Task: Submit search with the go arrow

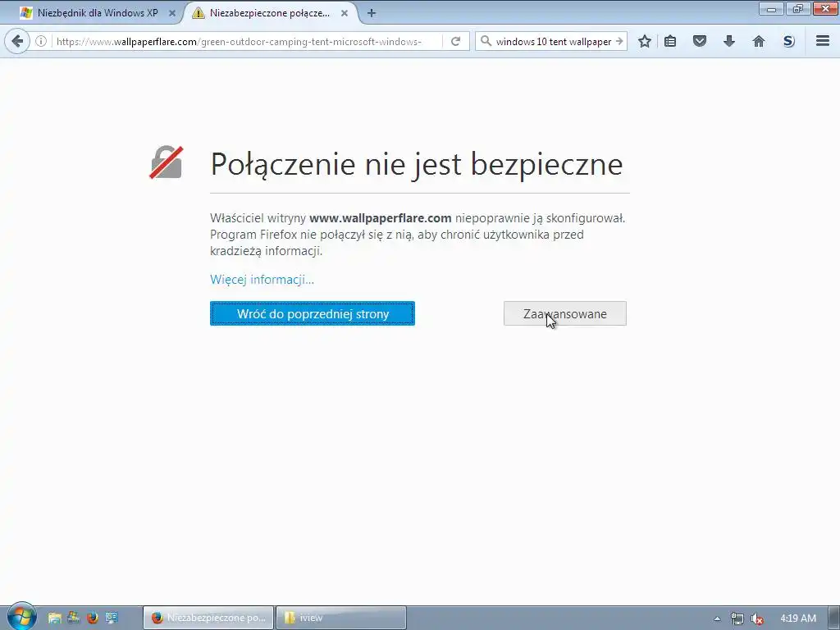Action: (x=619, y=41)
